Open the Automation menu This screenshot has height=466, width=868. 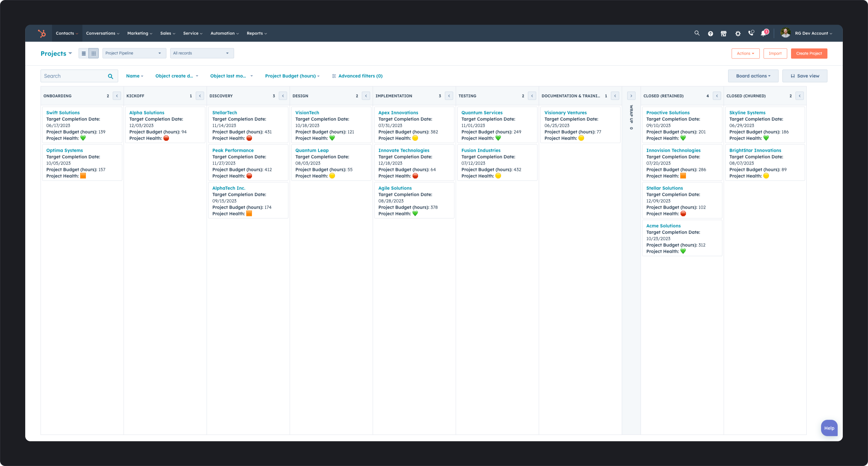pos(224,33)
